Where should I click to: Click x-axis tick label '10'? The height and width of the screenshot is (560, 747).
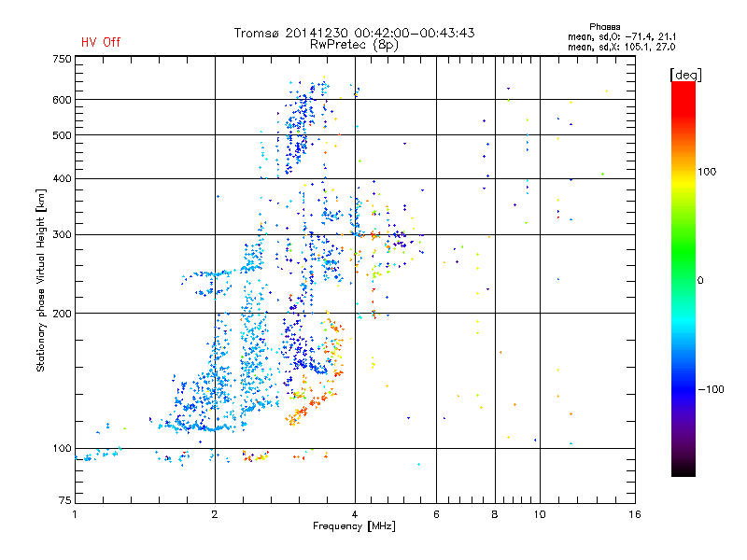[540, 514]
